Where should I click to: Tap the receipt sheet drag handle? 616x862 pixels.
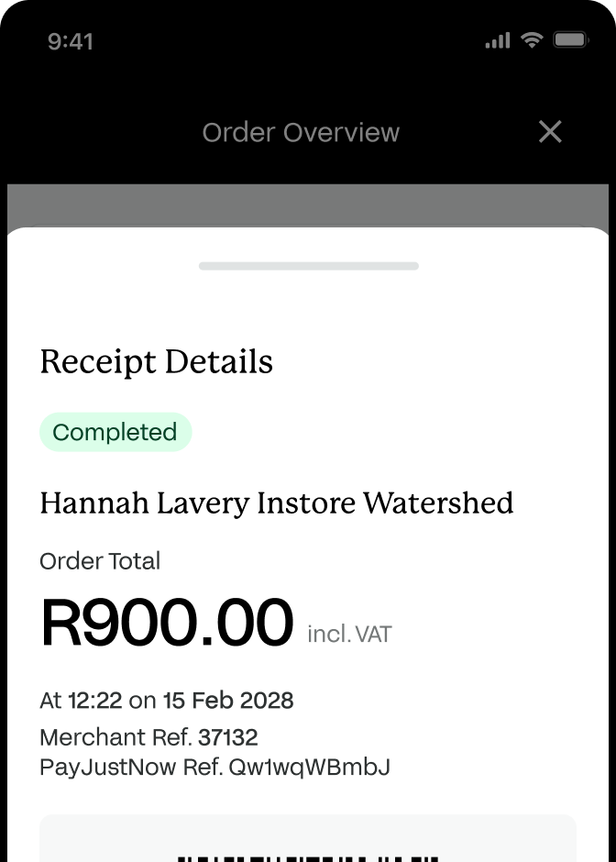point(308,266)
